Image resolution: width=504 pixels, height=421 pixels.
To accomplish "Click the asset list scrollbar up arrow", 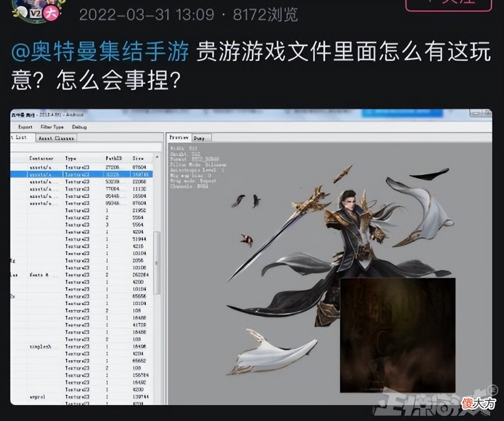I will coord(157,157).
